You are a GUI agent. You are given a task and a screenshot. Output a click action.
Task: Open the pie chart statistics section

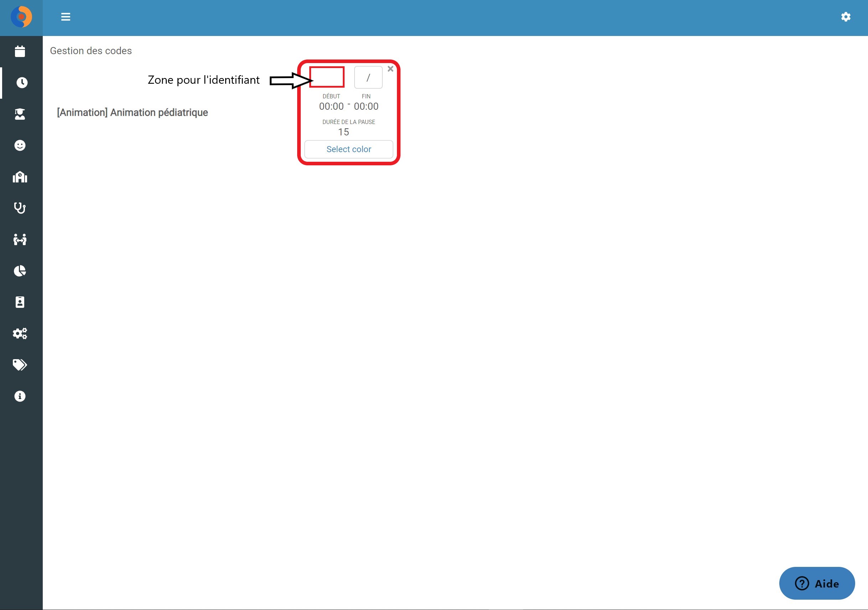click(x=20, y=271)
